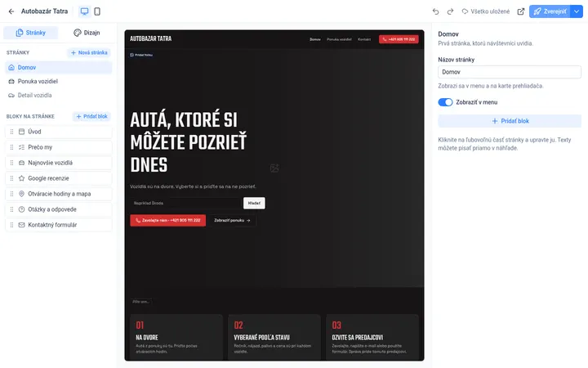
Task: Open the site in a new tab
Action: [520, 11]
